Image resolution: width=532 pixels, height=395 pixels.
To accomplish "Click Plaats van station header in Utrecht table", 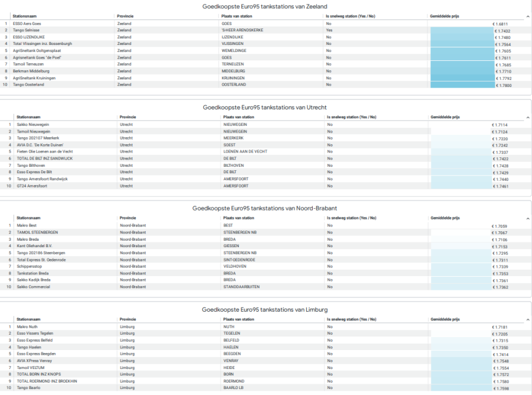I will pyautogui.click(x=239, y=117).
